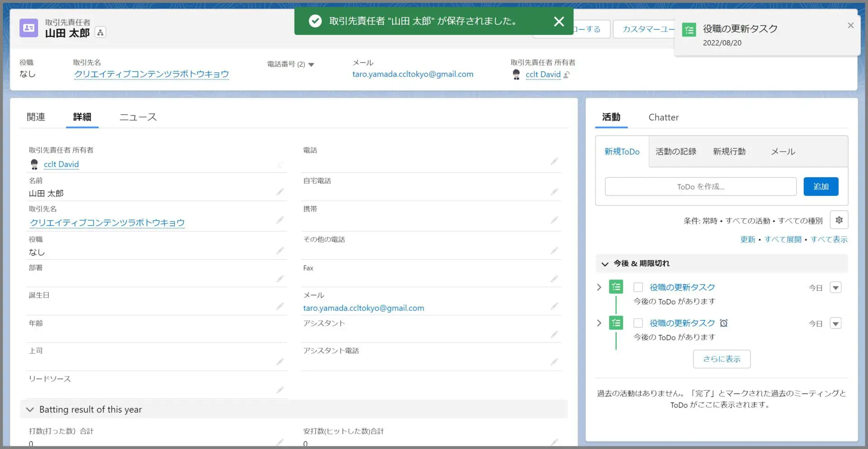This screenshot has width=868, height=449.
Task: Click the contact hierarchy icon beside 山田 太郎
Action: (x=100, y=33)
